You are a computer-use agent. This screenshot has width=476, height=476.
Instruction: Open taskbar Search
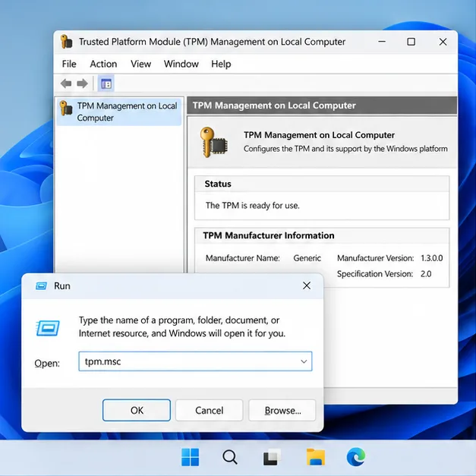tap(230, 457)
